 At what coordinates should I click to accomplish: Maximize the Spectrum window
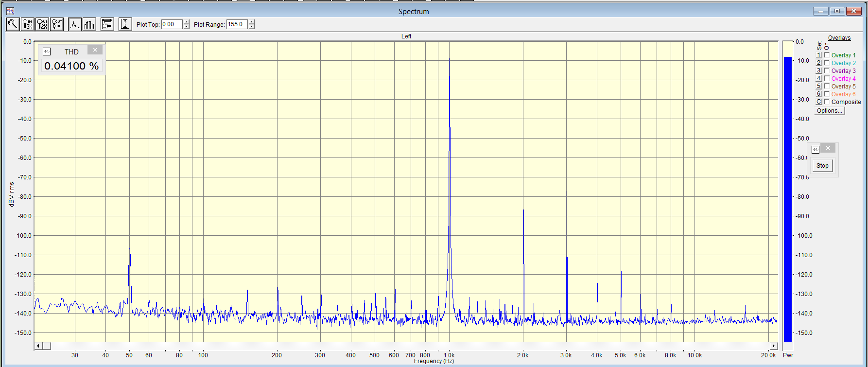pyautogui.click(x=837, y=11)
